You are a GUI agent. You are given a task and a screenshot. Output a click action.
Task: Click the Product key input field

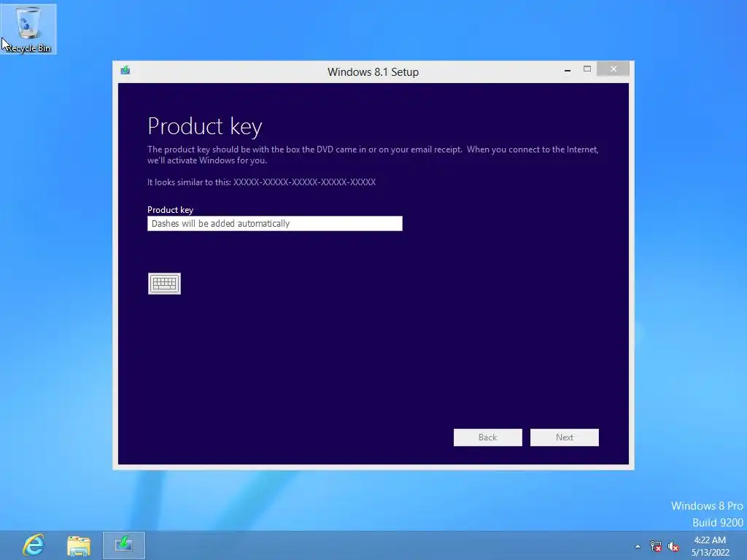275,224
